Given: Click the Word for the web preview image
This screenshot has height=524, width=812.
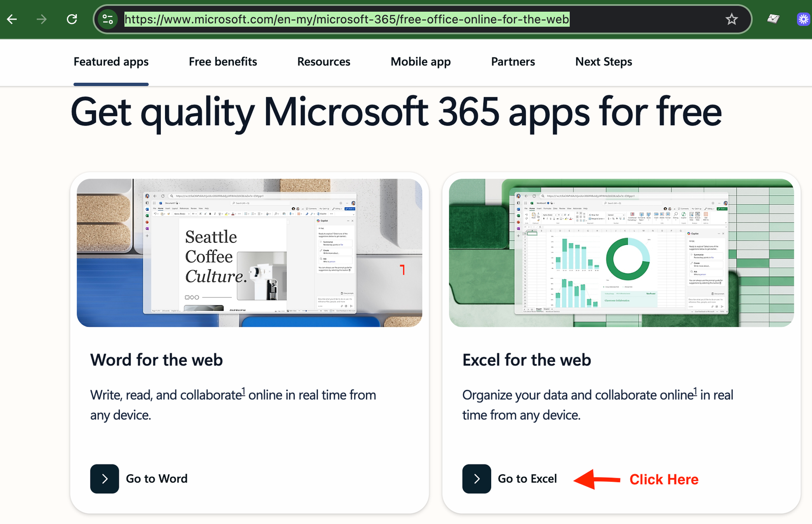Looking at the screenshot, I should 249,253.
